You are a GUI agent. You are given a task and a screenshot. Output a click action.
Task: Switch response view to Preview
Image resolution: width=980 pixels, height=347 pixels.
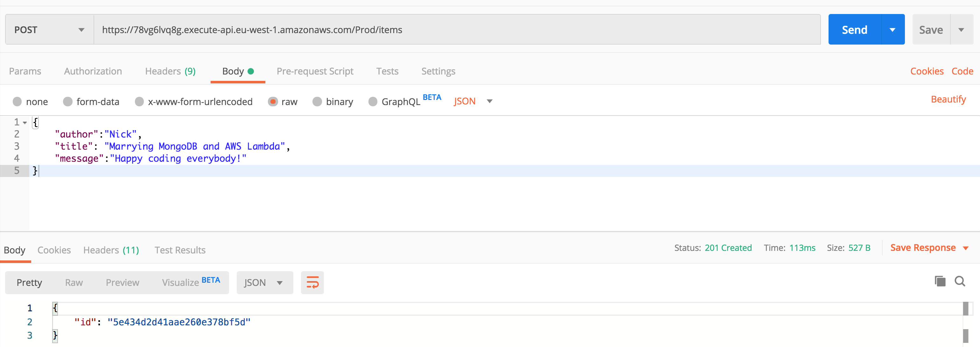click(122, 283)
